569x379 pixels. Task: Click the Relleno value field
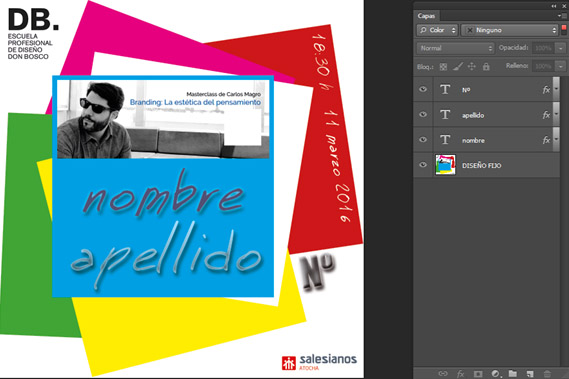[x=543, y=66]
